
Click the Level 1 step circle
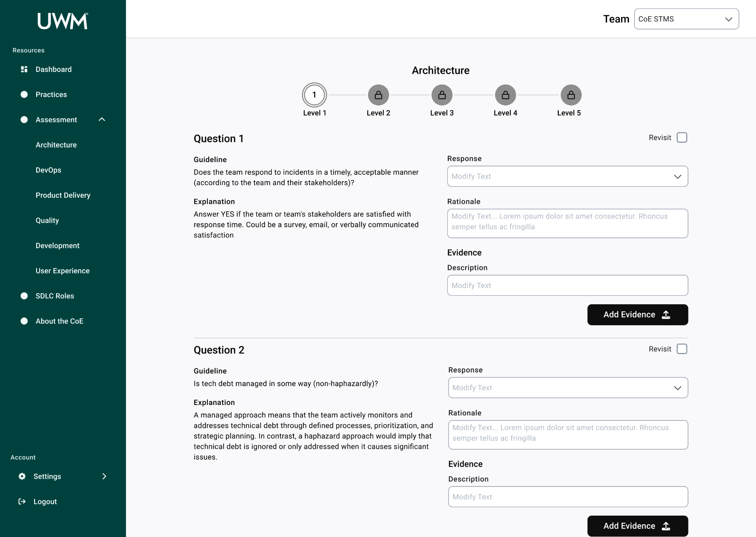(314, 95)
